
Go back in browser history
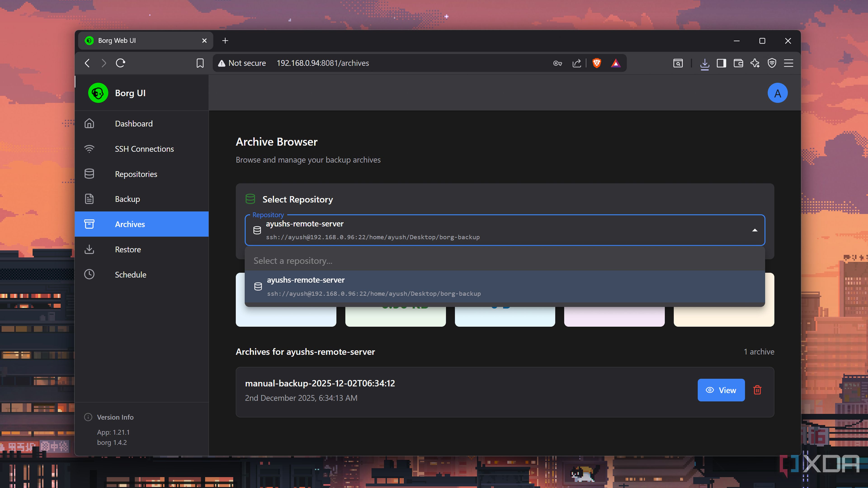point(87,63)
